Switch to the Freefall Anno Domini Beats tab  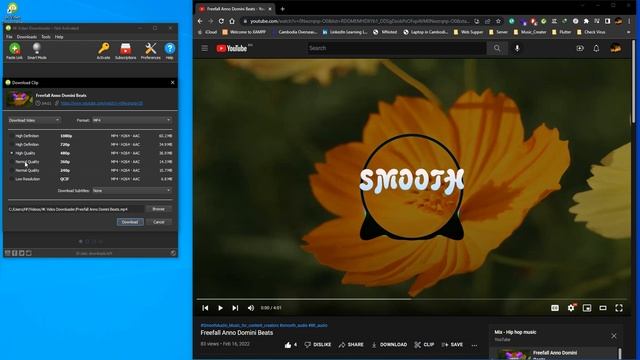[x=236, y=9]
